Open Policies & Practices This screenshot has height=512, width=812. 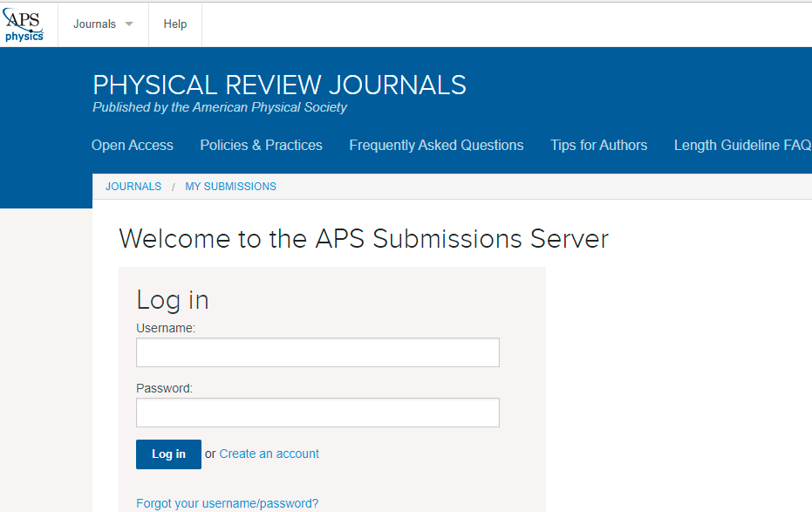261,146
